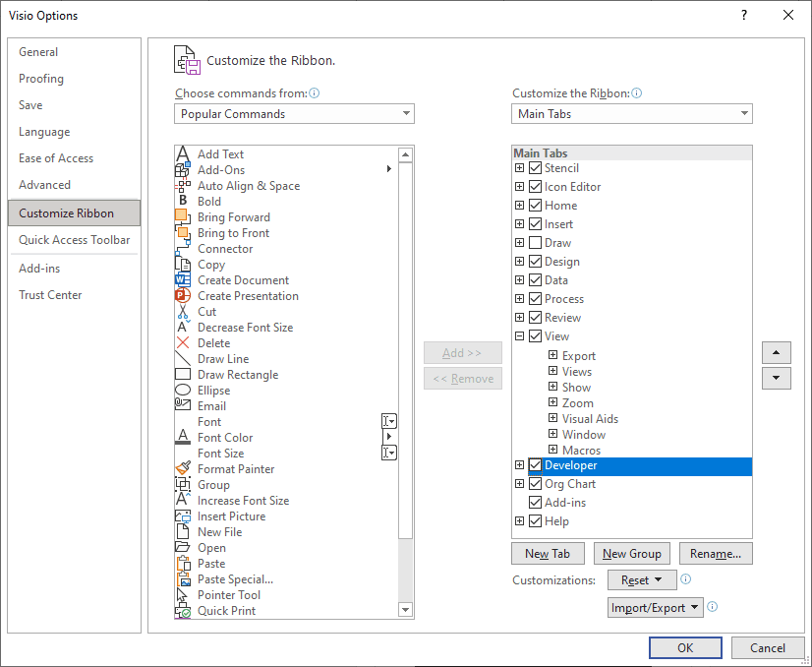This screenshot has width=812, height=667.
Task: Select the Insert Picture icon
Action: 182,516
